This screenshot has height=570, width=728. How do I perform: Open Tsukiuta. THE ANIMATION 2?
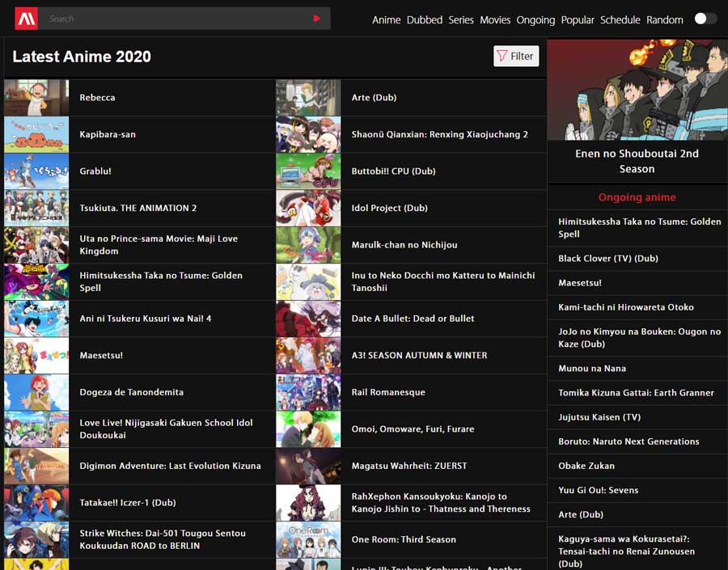pyautogui.click(x=138, y=208)
